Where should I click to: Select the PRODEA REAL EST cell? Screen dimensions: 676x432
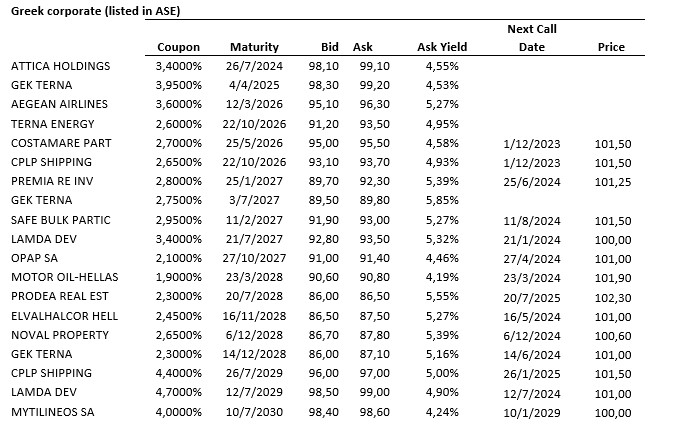(55, 296)
